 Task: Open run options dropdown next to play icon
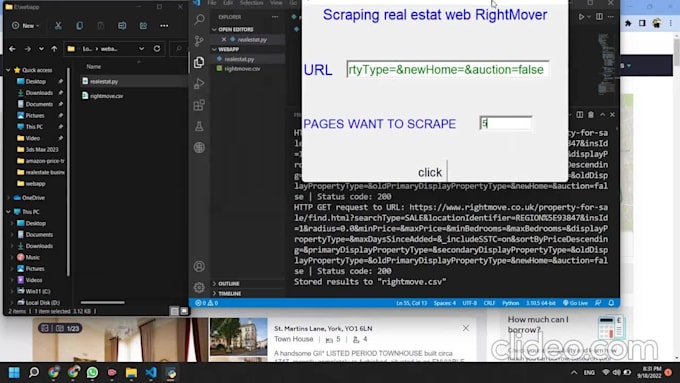pos(588,17)
